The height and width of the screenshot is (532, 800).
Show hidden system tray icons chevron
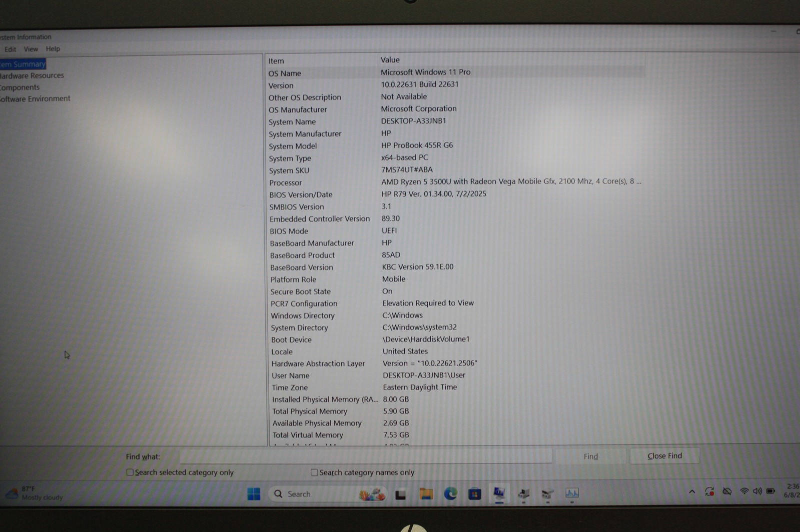pos(692,492)
